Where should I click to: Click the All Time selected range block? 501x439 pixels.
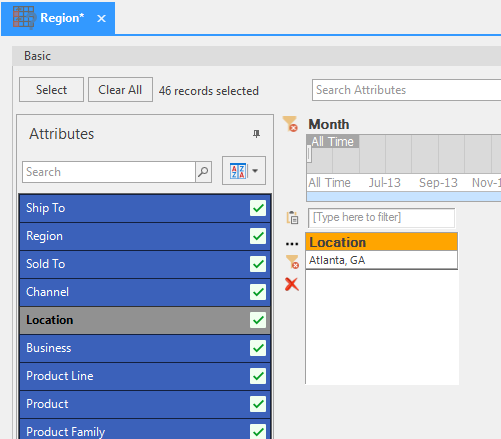point(333,141)
